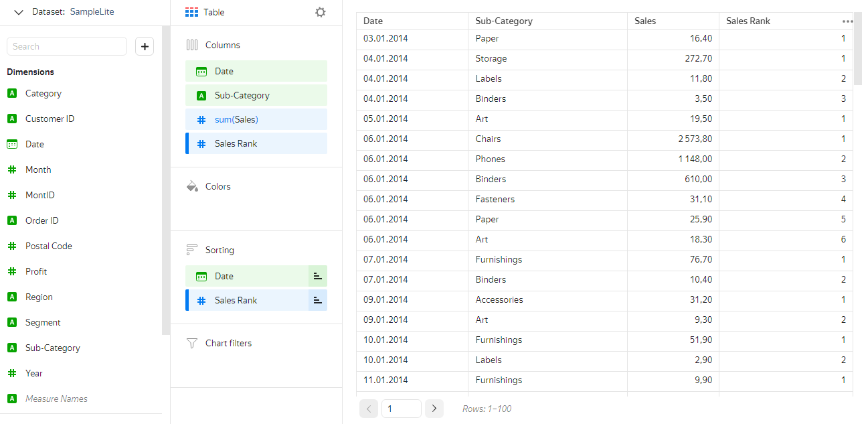
Task: Toggle sort direction for Sales Rank
Action: [x=317, y=300]
